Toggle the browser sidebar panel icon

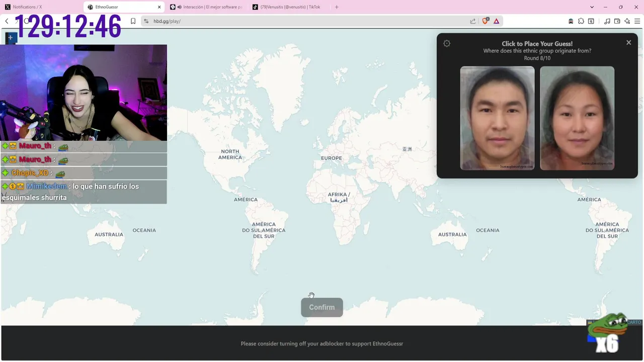[x=591, y=21]
